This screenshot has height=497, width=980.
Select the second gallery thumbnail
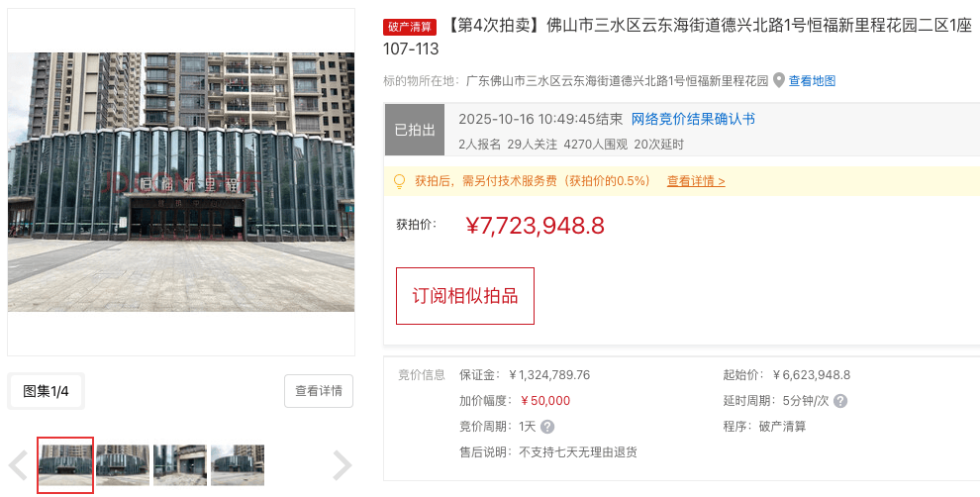pos(123,465)
